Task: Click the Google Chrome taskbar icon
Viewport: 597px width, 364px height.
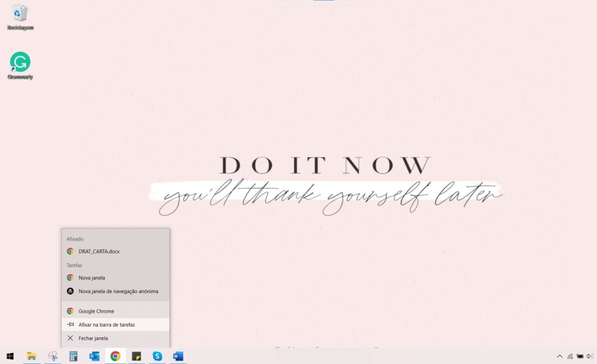Action: click(x=115, y=356)
